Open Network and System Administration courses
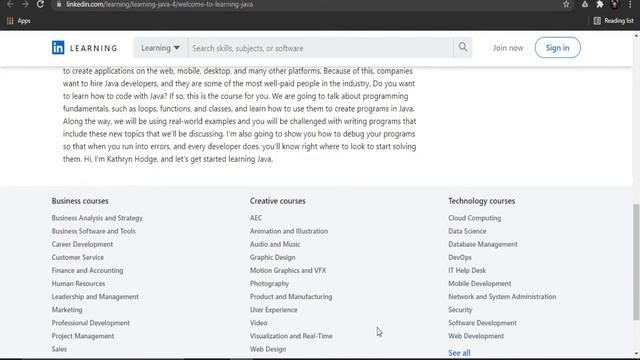The height and width of the screenshot is (360, 640). pos(502,297)
